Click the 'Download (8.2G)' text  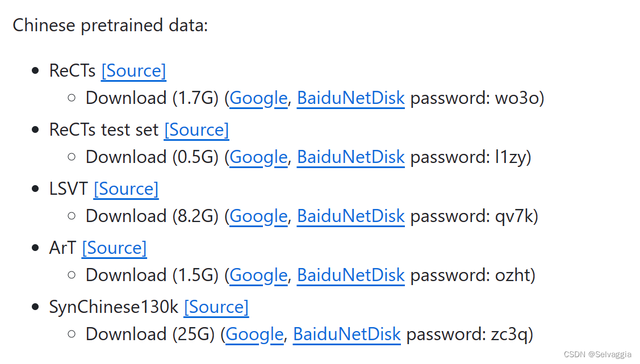[152, 216]
